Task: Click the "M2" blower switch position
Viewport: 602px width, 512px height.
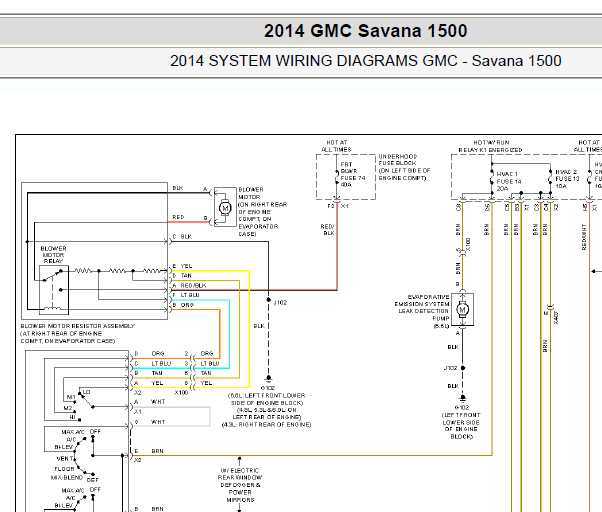Action: click(x=68, y=408)
